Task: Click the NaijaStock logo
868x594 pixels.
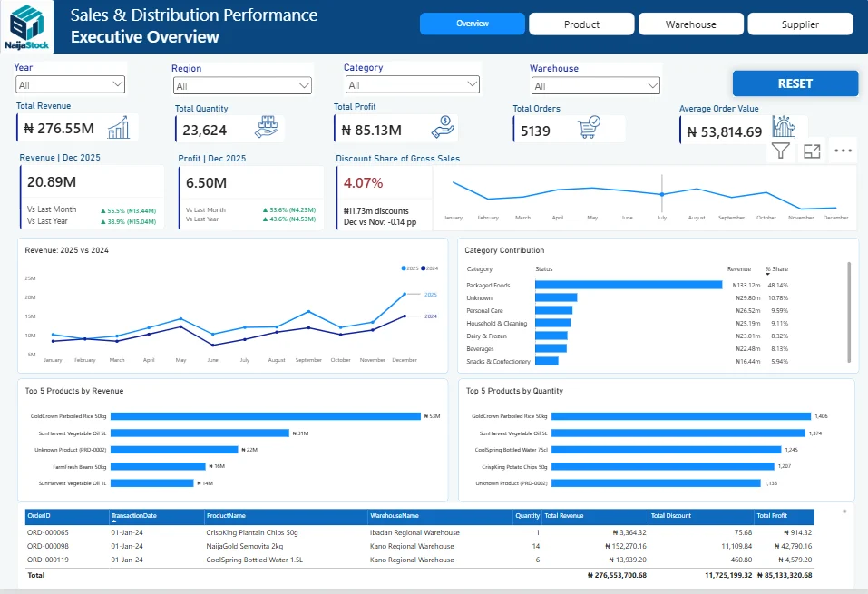Action: click(x=26, y=26)
